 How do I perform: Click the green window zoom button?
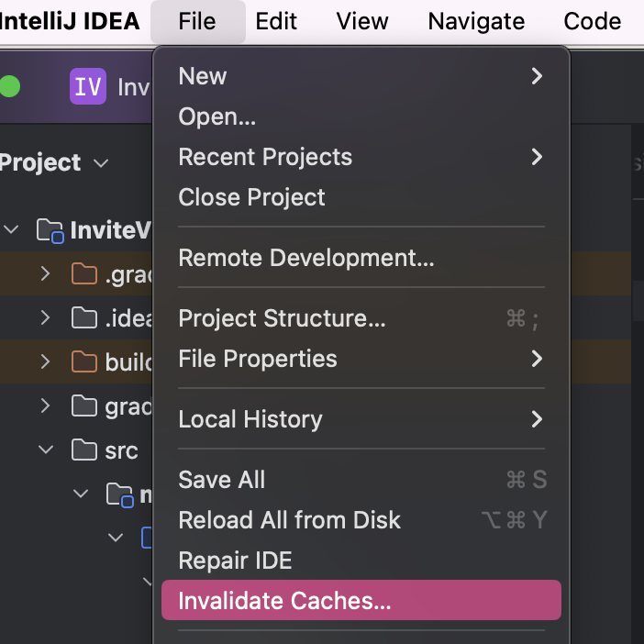(x=9, y=87)
